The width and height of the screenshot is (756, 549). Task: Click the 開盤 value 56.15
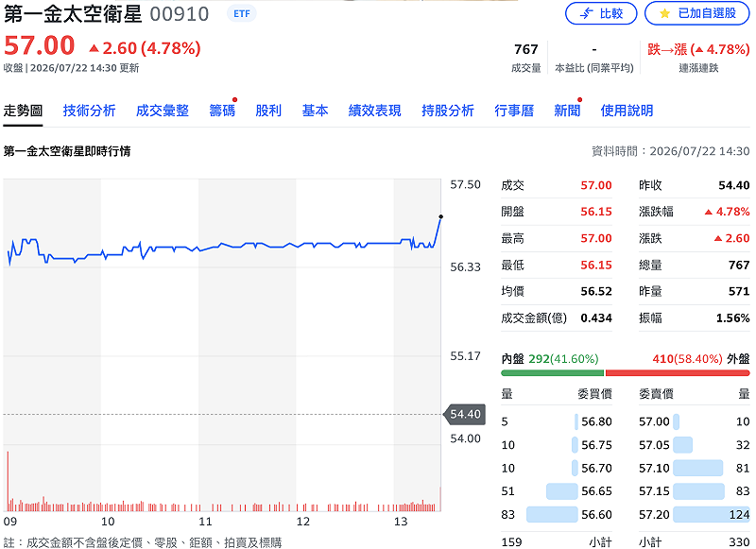click(596, 212)
